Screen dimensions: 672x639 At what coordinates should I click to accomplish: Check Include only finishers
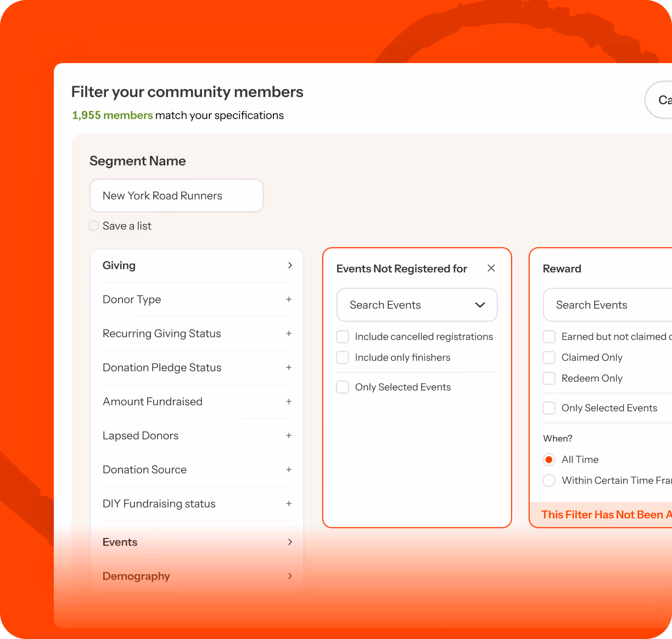point(343,357)
